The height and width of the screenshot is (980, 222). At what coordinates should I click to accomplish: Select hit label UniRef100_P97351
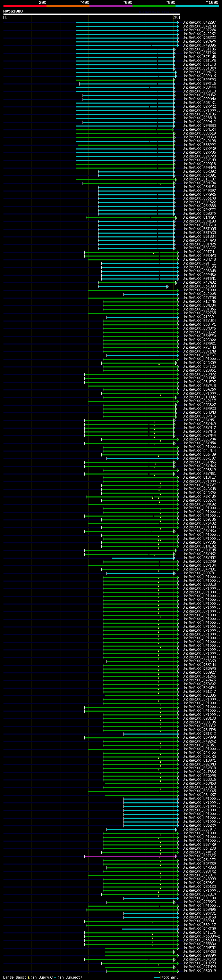[199, 745]
